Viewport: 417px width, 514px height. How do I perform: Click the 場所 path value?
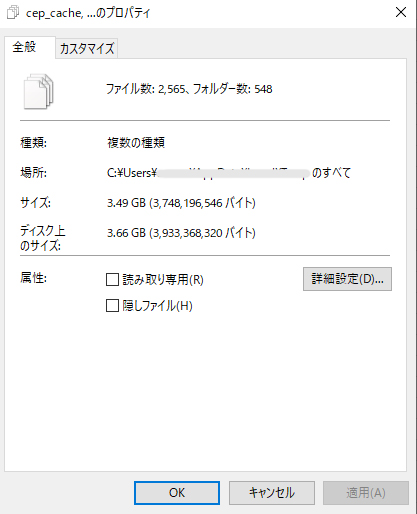point(229,173)
